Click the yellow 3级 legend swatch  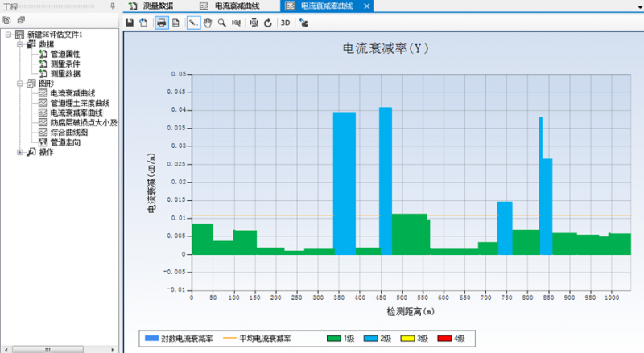[x=407, y=339]
